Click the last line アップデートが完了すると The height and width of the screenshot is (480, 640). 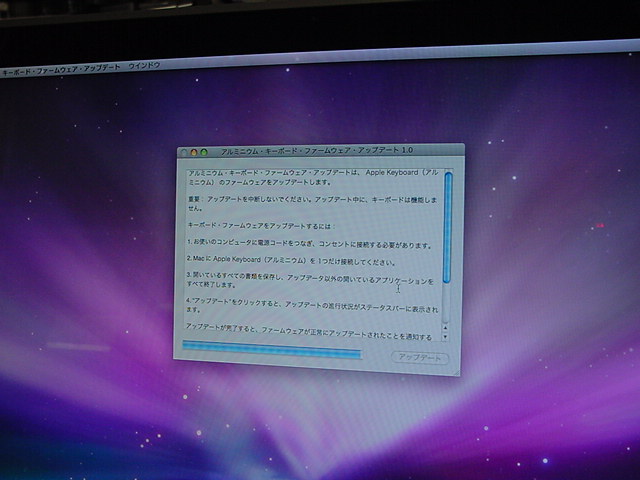click(x=309, y=331)
